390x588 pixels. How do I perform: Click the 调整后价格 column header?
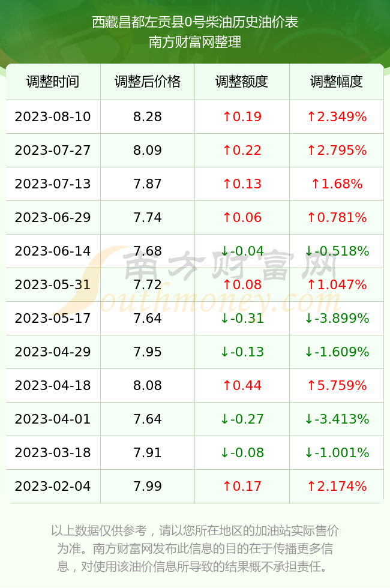point(148,82)
